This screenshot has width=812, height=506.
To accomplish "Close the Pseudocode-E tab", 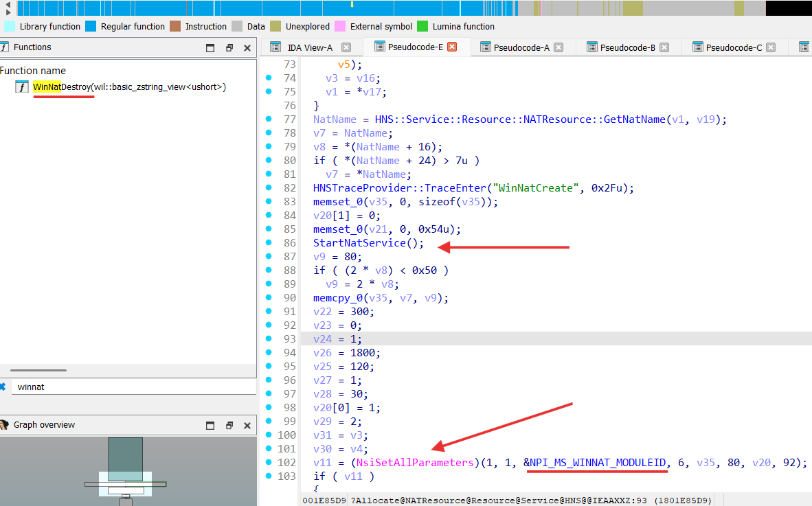I will pos(452,47).
